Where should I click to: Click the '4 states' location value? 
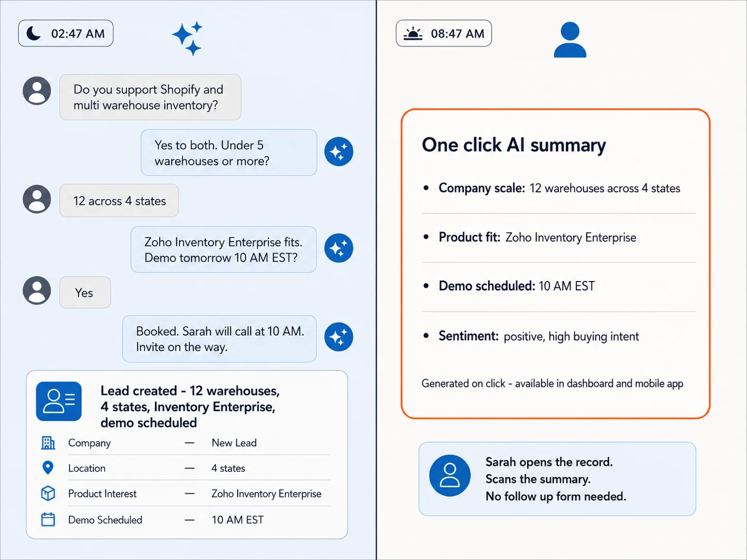click(x=228, y=468)
